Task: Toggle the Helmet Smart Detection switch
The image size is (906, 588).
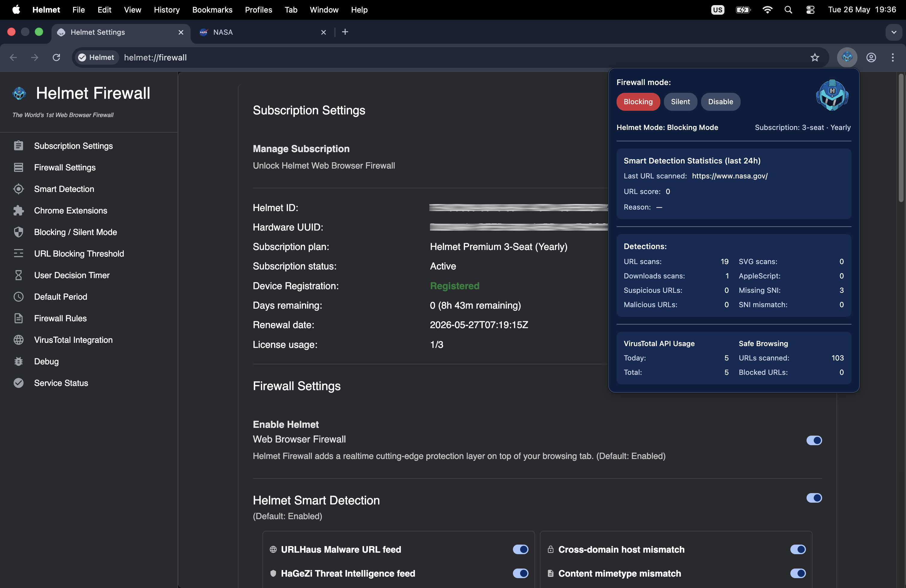Action: click(x=814, y=498)
